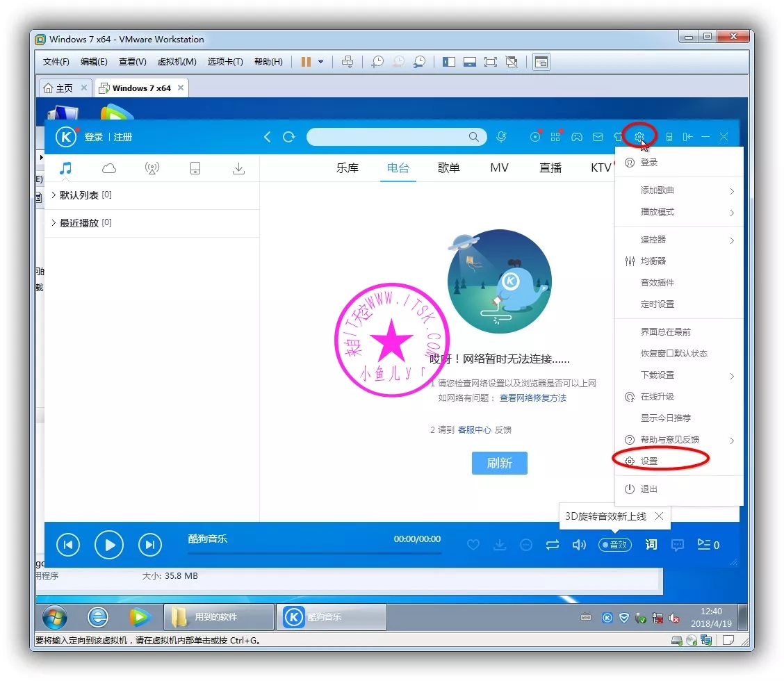
Task: Mute the volume speaker icon
Action: point(579,545)
